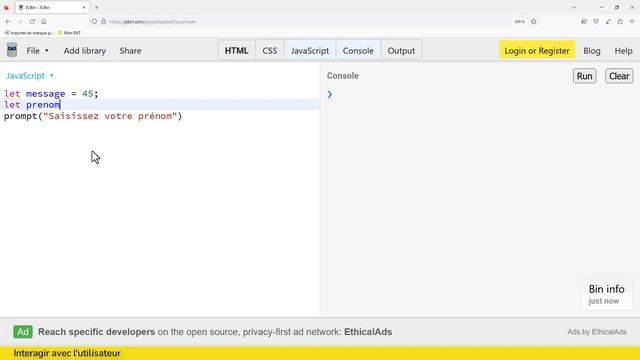The image size is (640, 360).
Task: Click the console prompt input line
Action: pyautogui.click(x=480, y=94)
